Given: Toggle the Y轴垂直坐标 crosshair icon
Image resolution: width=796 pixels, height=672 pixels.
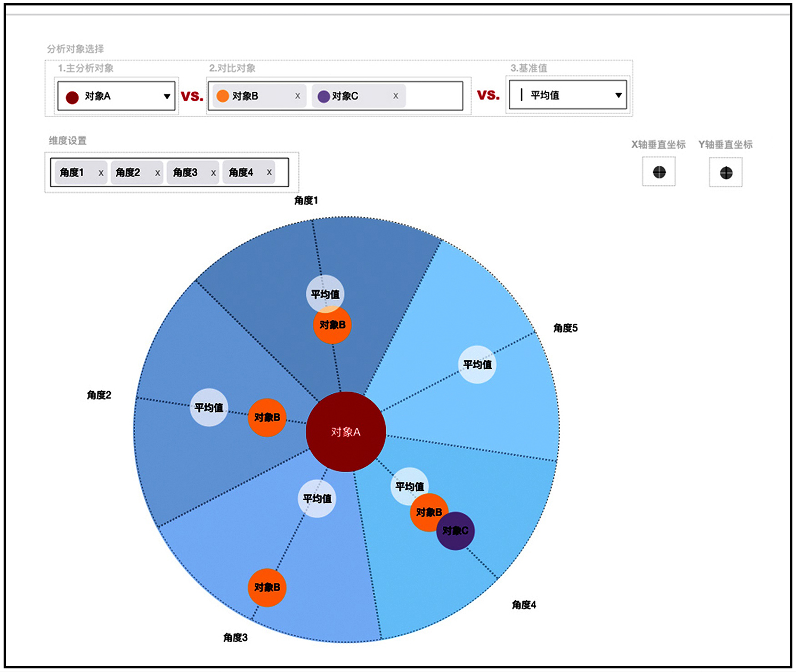Looking at the screenshot, I should tap(726, 173).
